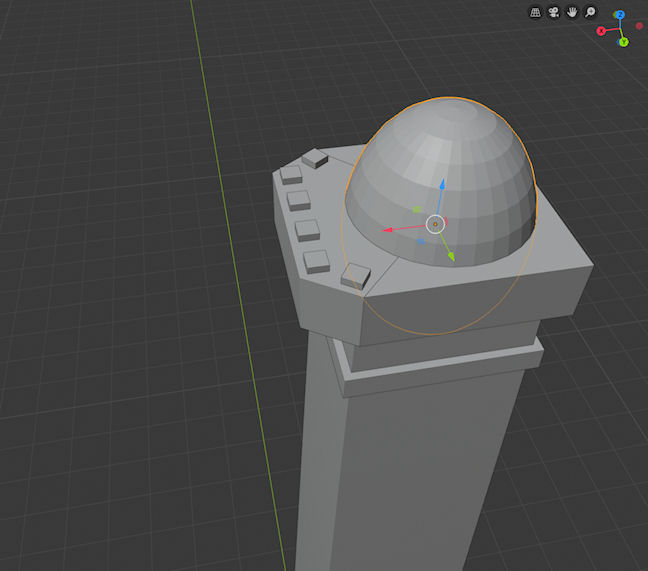Select the dome object's upper surface
Image resolution: width=648 pixels, height=571 pixels.
pyautogui.click(x=440, y=140)
